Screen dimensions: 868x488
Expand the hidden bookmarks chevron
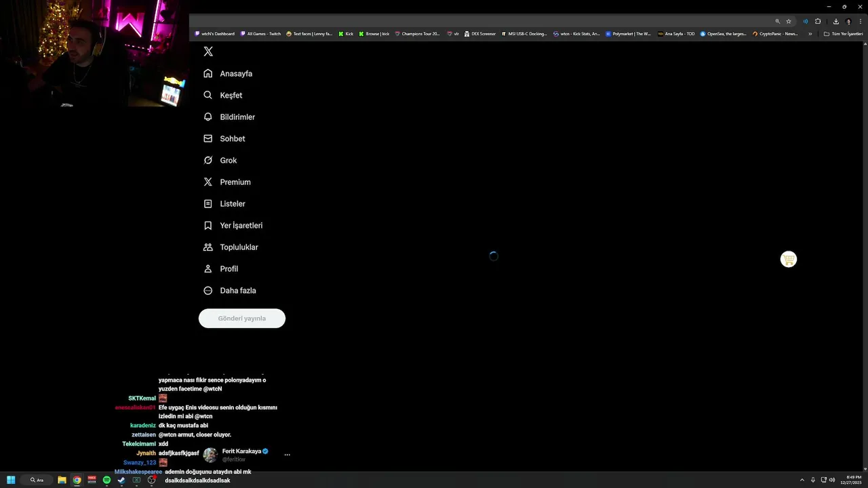810,33
